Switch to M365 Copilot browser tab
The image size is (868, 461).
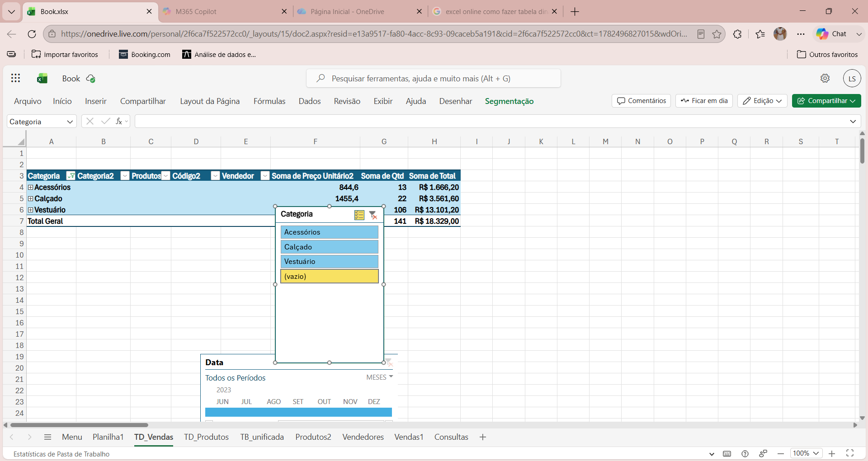click(225, 11)
